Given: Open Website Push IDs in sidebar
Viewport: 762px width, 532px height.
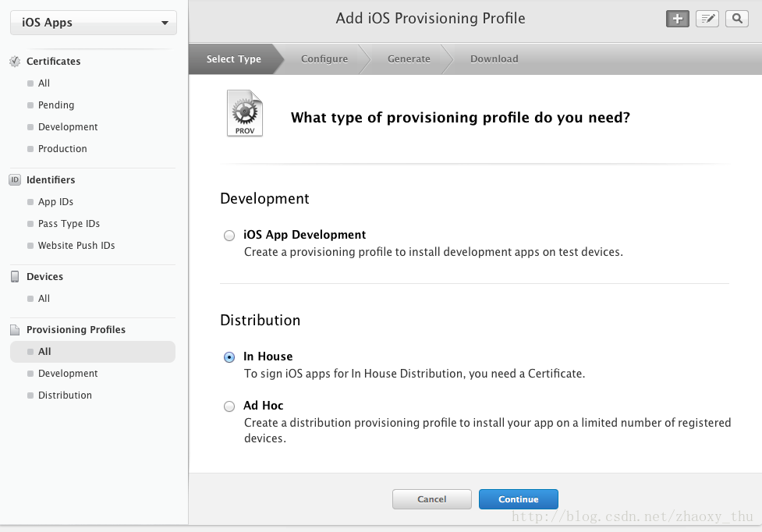Looking at the screenshot, I should [x=76, y=246].
